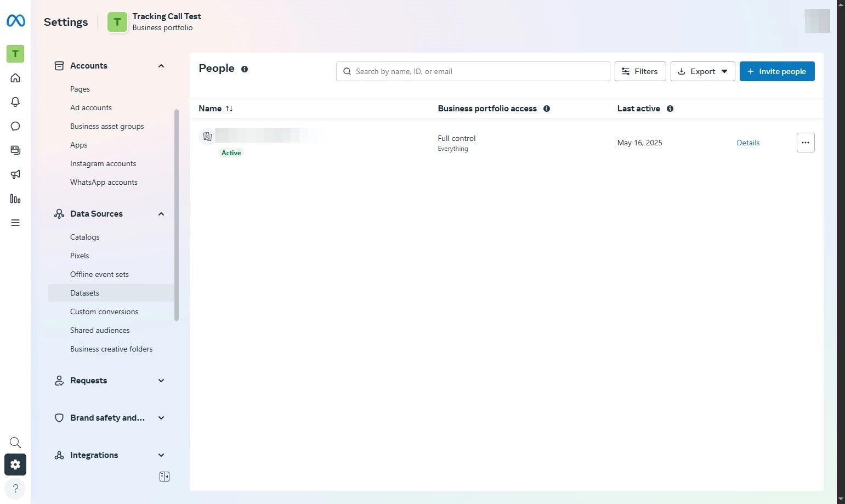Screen dimensions: 845x504
Task: Open the Help question mark icon
Action: 15,488
